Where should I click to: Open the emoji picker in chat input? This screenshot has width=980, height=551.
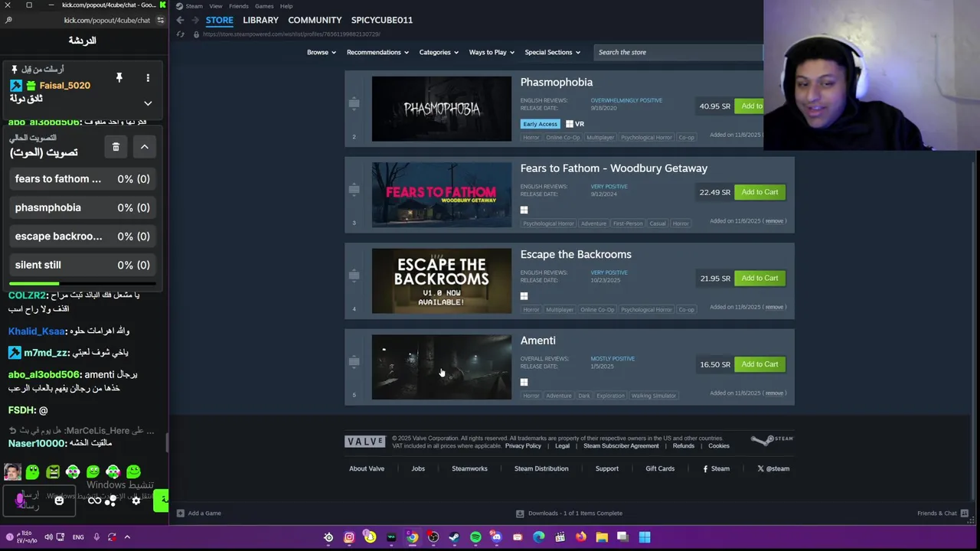59,500
